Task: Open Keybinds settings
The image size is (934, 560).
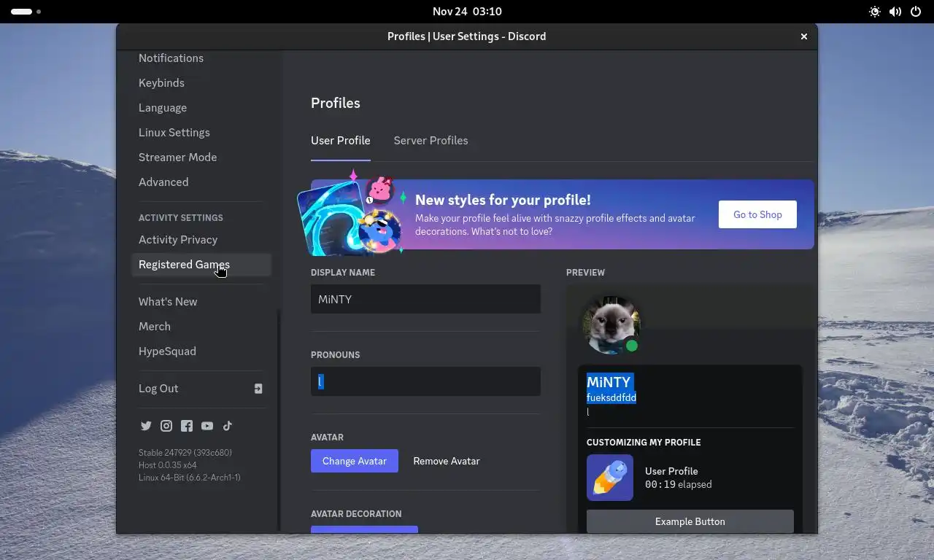Action: [x=201, y=83]
